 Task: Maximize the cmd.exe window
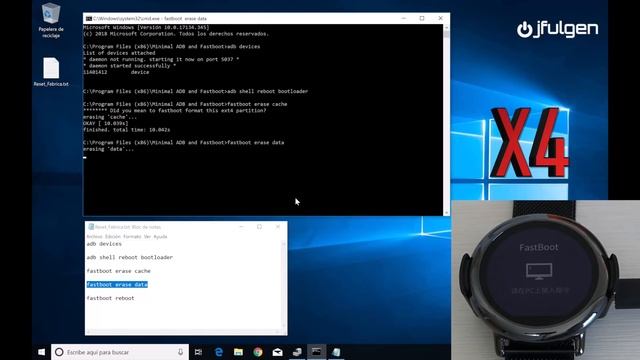(422, 18)
